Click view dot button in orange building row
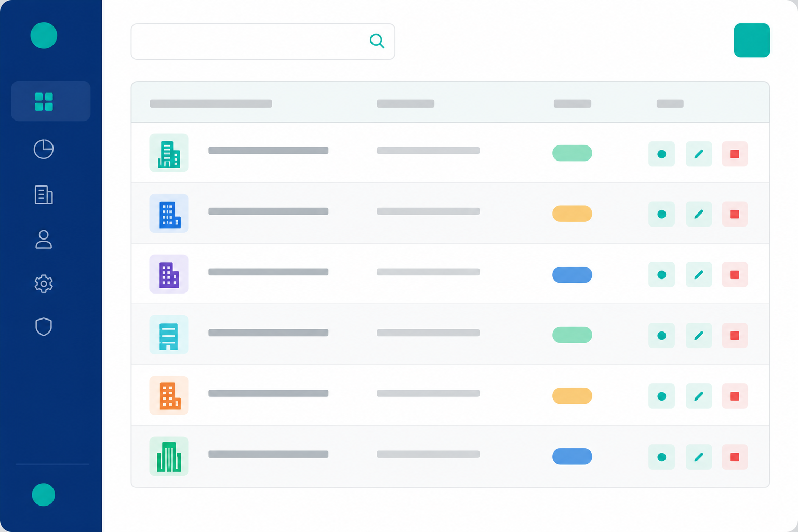This screenshot has width=798, height=532. pos(661,396)
